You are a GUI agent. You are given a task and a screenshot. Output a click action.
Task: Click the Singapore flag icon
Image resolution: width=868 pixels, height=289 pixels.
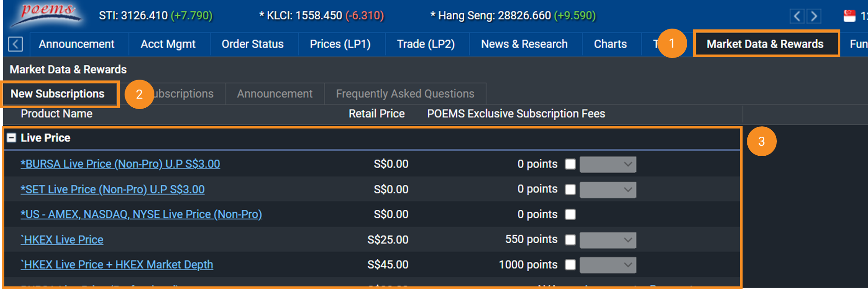point(849,16)
